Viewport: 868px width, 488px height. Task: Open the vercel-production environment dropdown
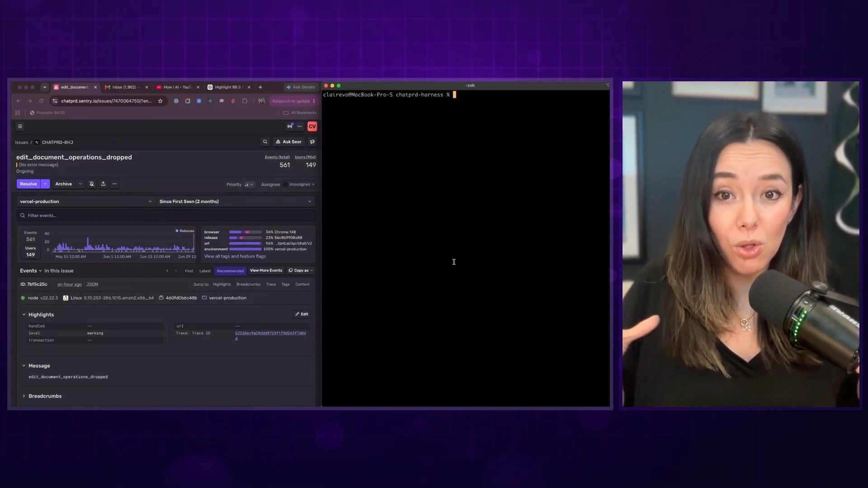(x=86, y=202)
